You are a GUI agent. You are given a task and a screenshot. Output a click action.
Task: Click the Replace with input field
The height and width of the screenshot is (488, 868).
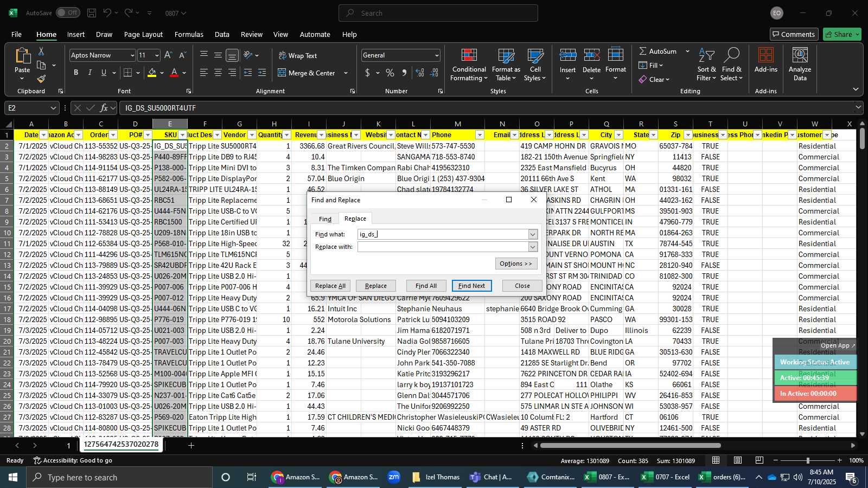443,247
